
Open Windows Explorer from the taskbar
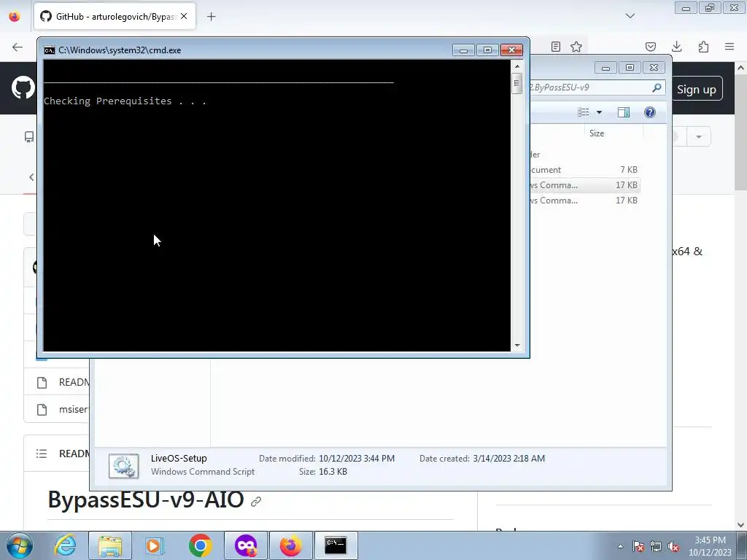pyautogui.click(x=110, y=545)
